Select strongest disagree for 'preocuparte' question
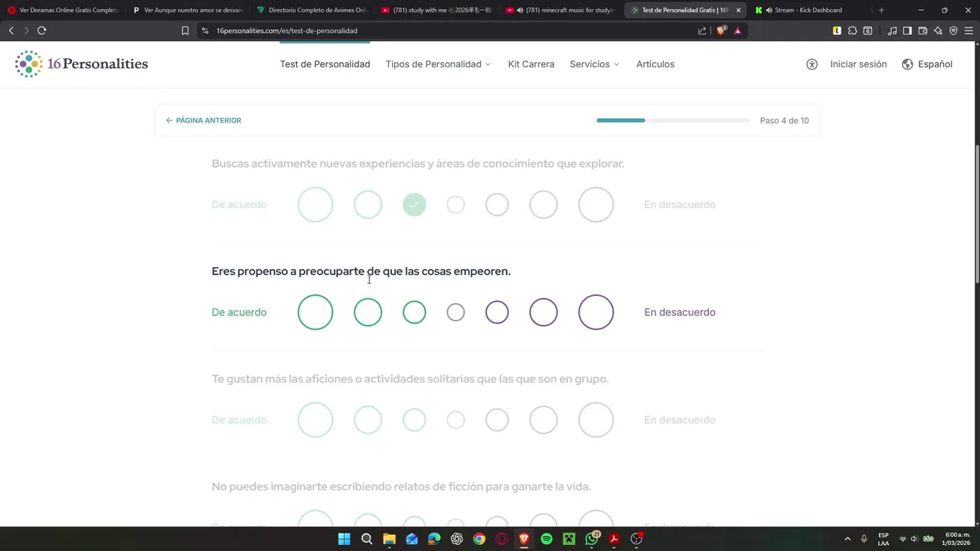 click(x=596, y=312)
